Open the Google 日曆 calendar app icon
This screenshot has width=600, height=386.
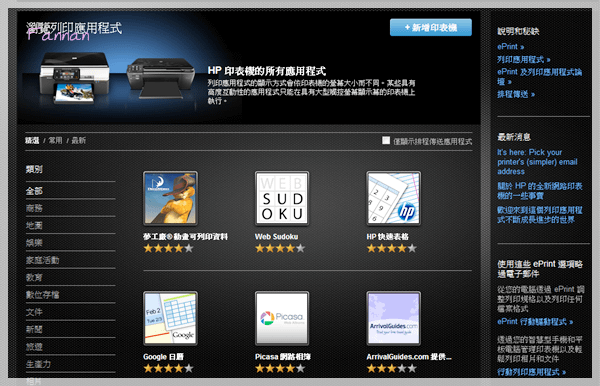170,318
